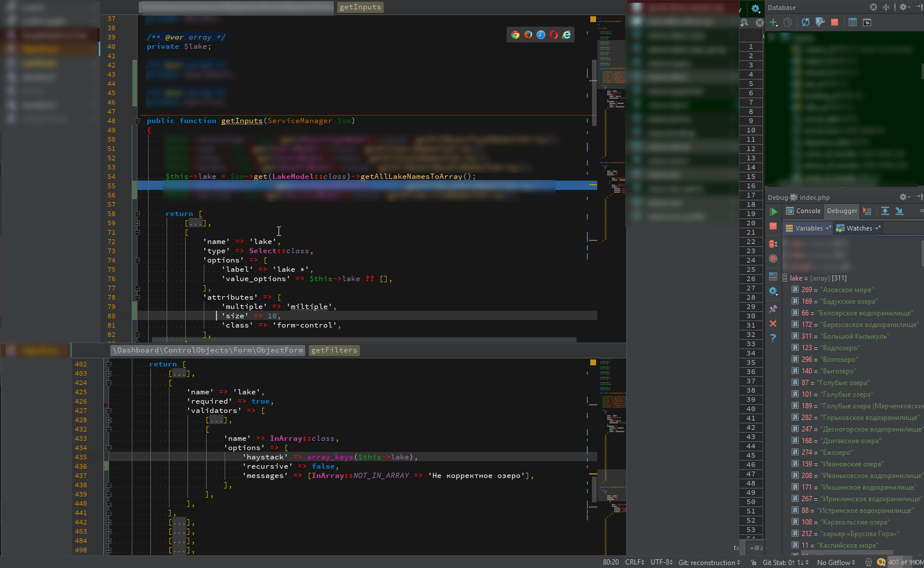Click ObjectForm namespace breadcrumb
Image resolution: width=924 pixels, height=568 pixels.
[x=209, y=350]
